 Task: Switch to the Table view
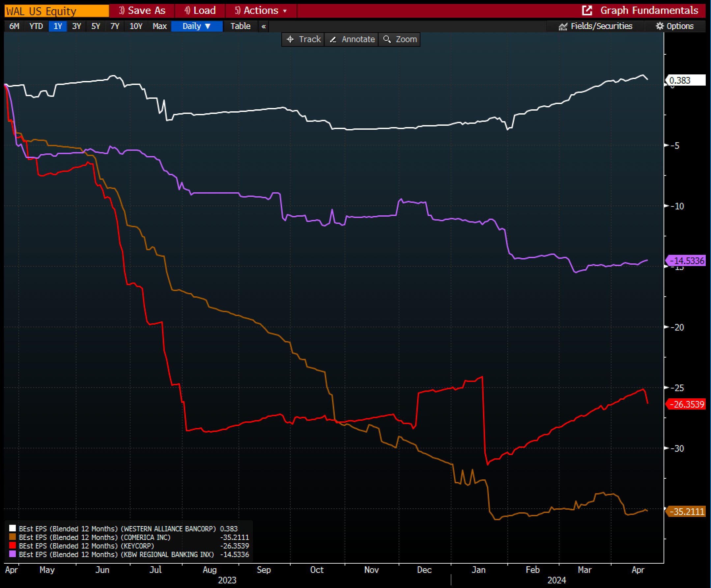coord(241,26)
